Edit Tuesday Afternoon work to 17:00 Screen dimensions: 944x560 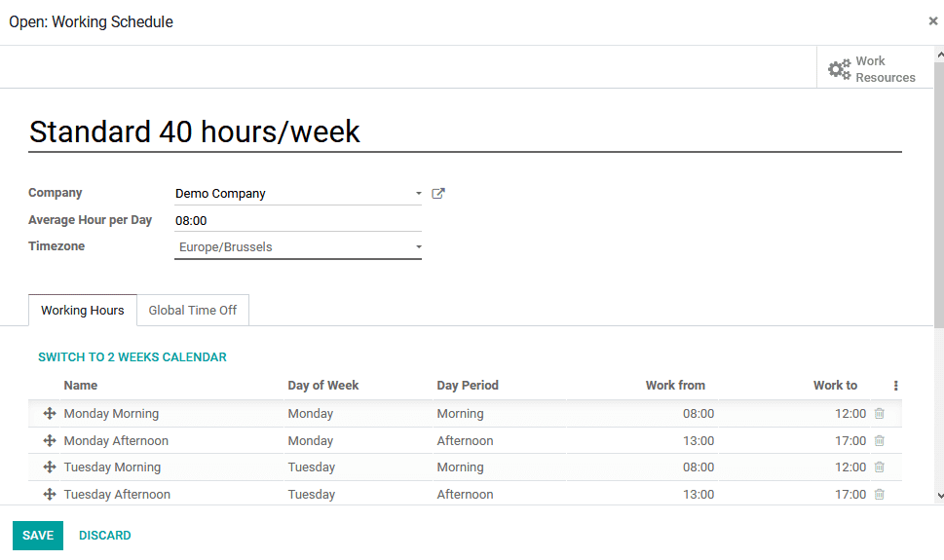point(850,495)
